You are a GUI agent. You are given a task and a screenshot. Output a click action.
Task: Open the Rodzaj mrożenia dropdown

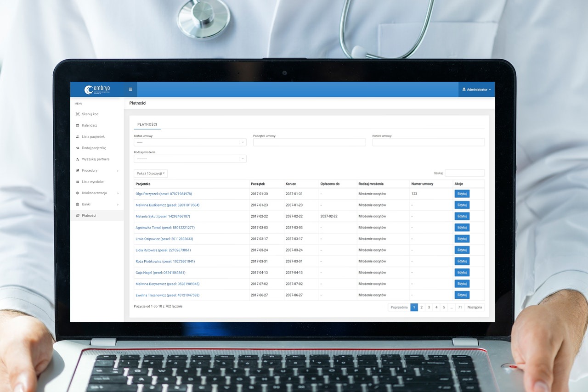point(190,159)
